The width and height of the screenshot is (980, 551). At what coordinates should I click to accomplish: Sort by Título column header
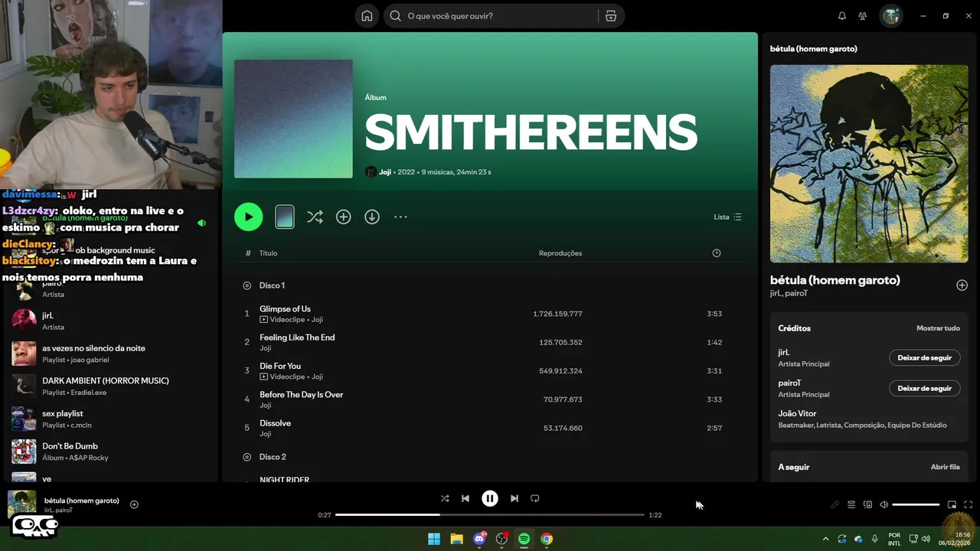click(268, 253)
